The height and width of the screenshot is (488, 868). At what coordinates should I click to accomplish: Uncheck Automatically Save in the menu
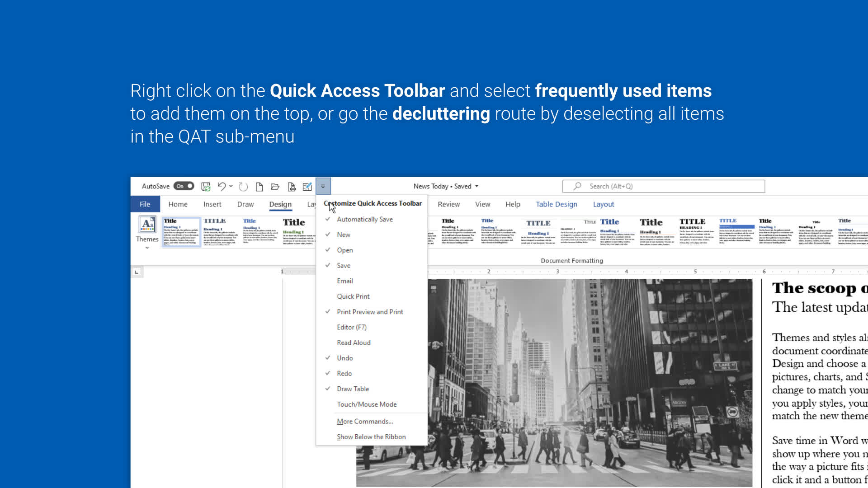tap(364, 219)
